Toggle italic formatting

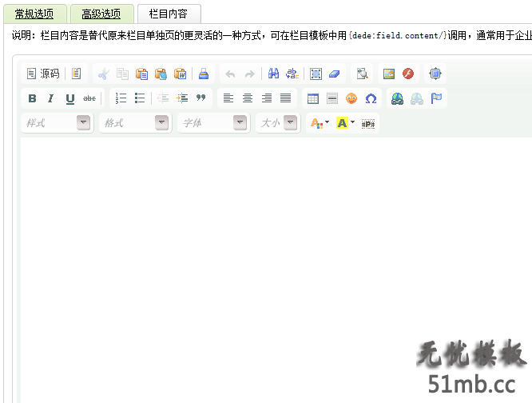pos(51,98)
